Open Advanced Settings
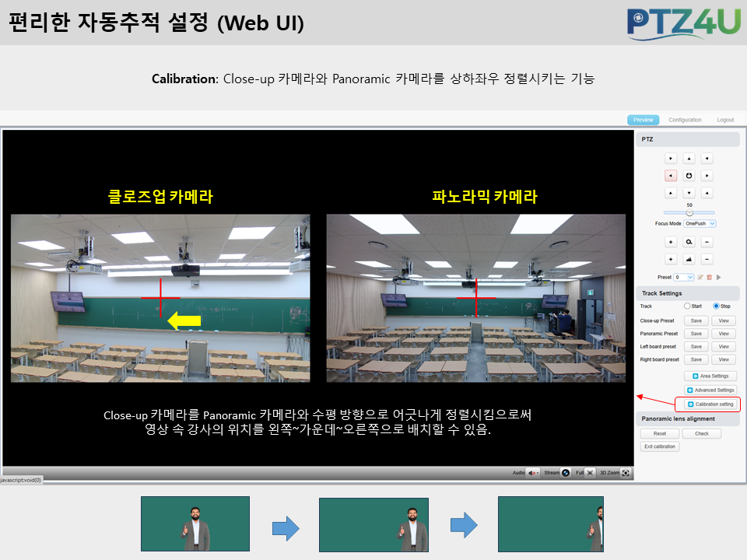 [x=710, y=390]
